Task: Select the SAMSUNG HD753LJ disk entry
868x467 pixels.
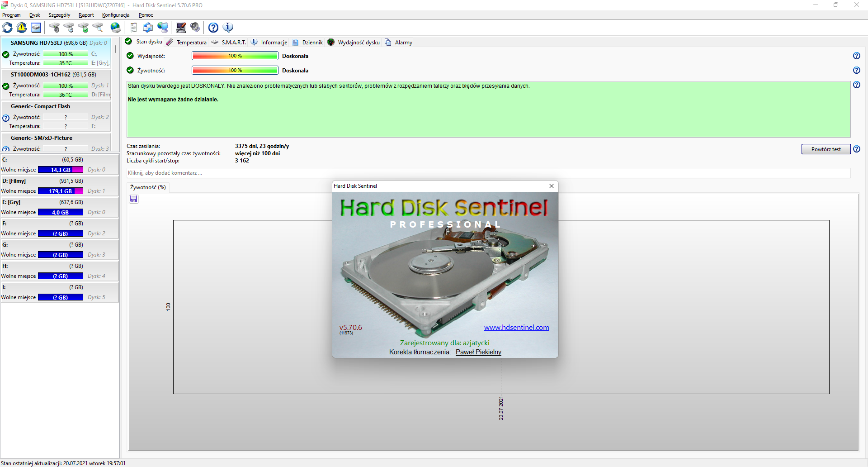Action: pyautogui.click(x=57, y=52)
